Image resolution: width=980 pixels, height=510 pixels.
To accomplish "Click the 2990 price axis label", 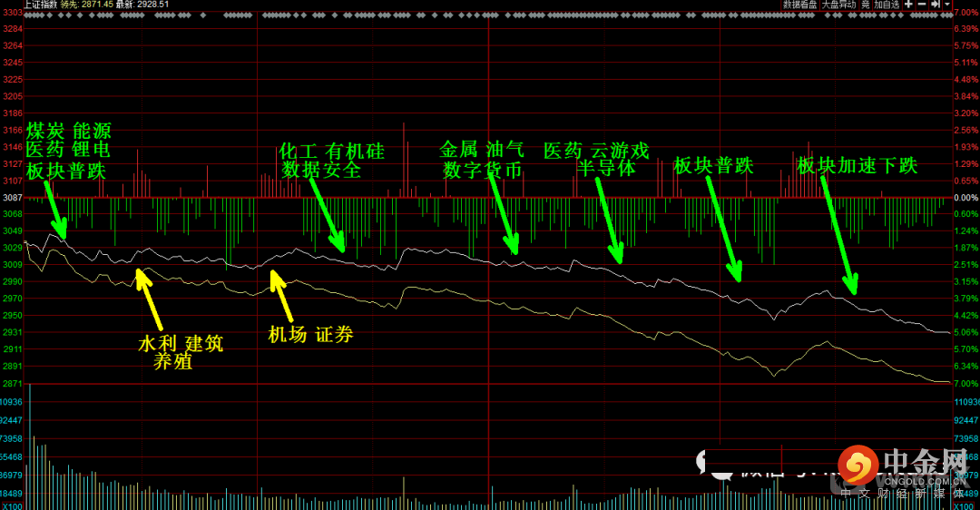I will [13, 281].
